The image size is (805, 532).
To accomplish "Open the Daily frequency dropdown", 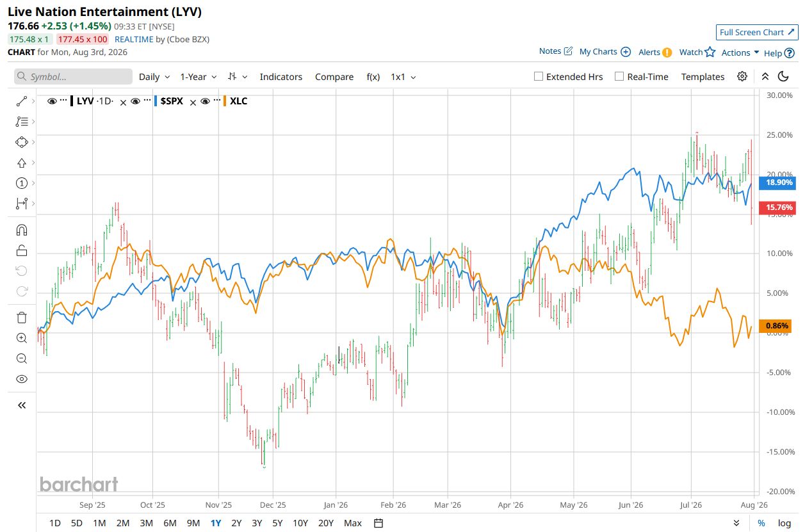I will [x=154, y=77].
